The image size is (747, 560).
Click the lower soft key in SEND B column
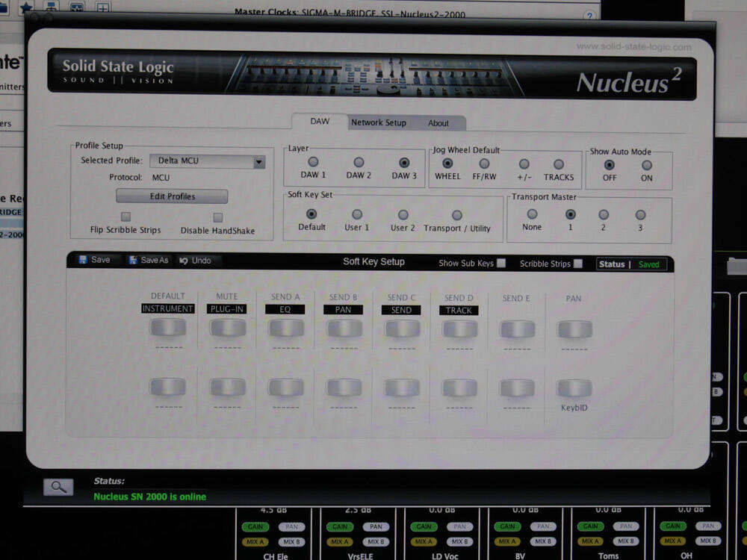point(344,388)
